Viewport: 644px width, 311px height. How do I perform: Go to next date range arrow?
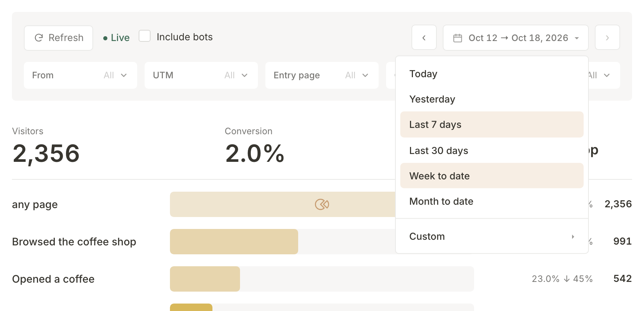pos(607,38)
